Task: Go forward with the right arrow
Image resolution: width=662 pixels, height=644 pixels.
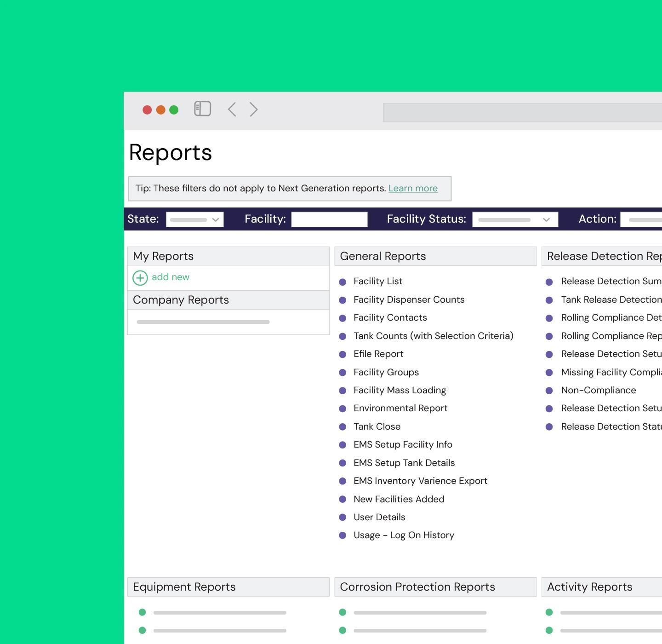Action: 254,109
